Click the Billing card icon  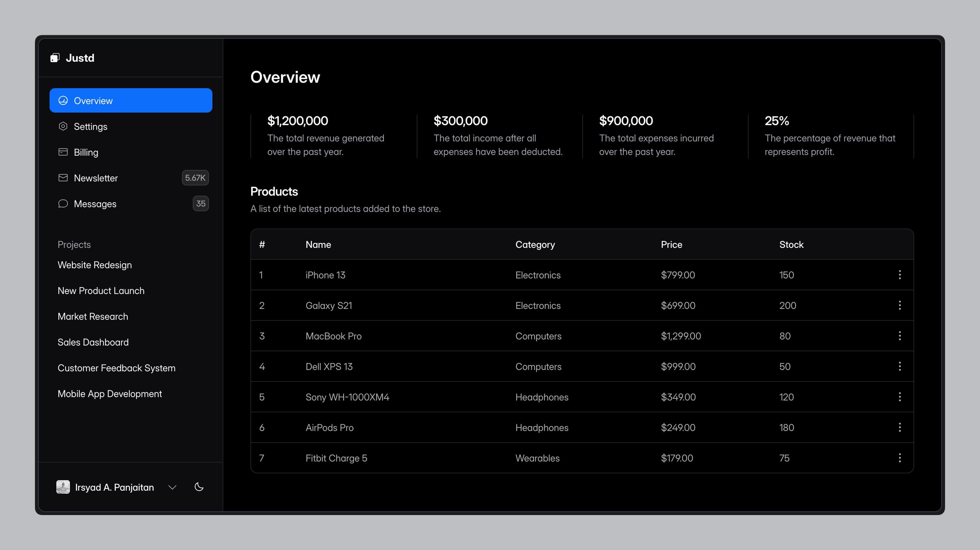coord(63,152)
